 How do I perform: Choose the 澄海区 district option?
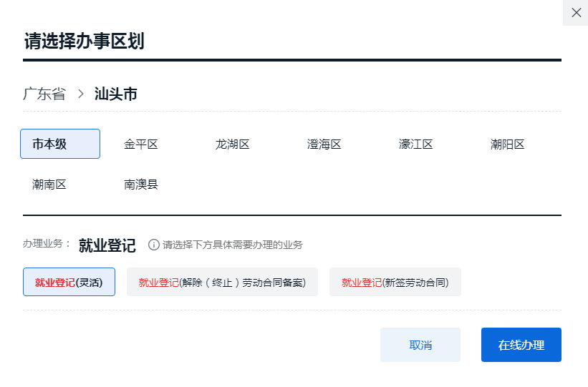pyautogui.click(x=324, y=144)
